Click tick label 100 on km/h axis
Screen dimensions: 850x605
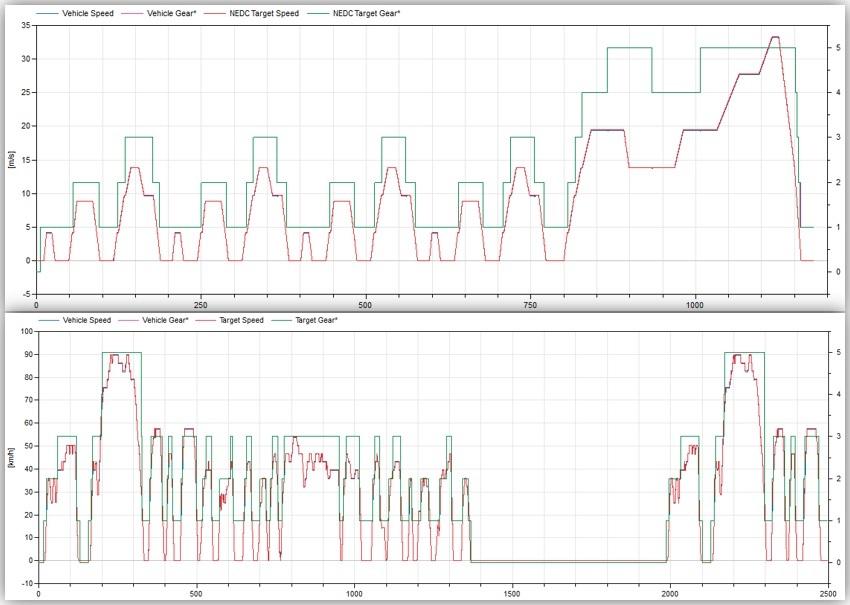[26, 331]
